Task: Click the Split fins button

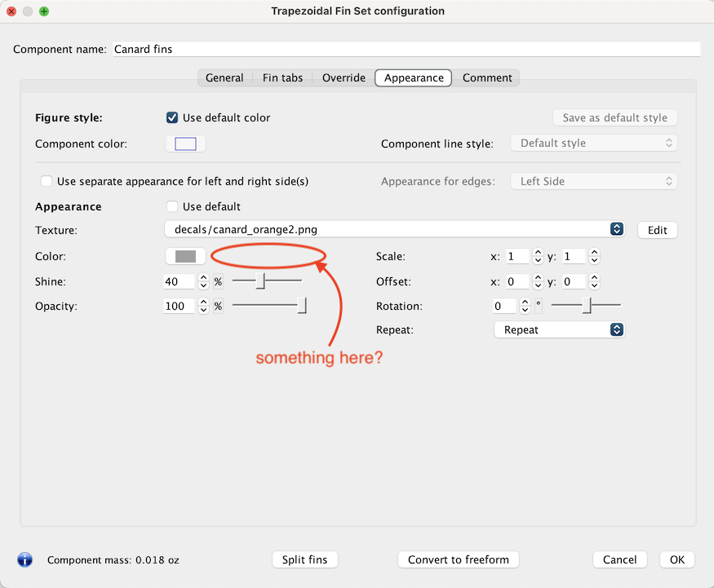Action: coord(304,559)
